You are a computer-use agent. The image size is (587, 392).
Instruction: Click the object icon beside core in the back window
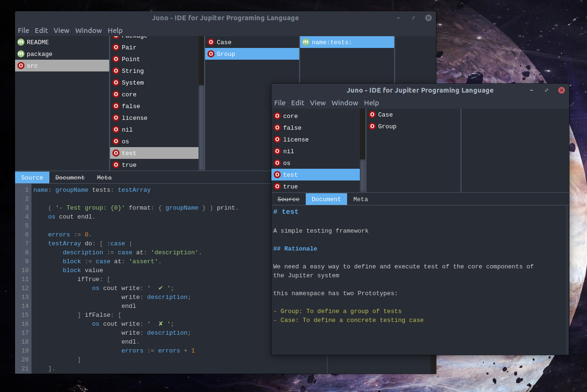click(116, 94)
